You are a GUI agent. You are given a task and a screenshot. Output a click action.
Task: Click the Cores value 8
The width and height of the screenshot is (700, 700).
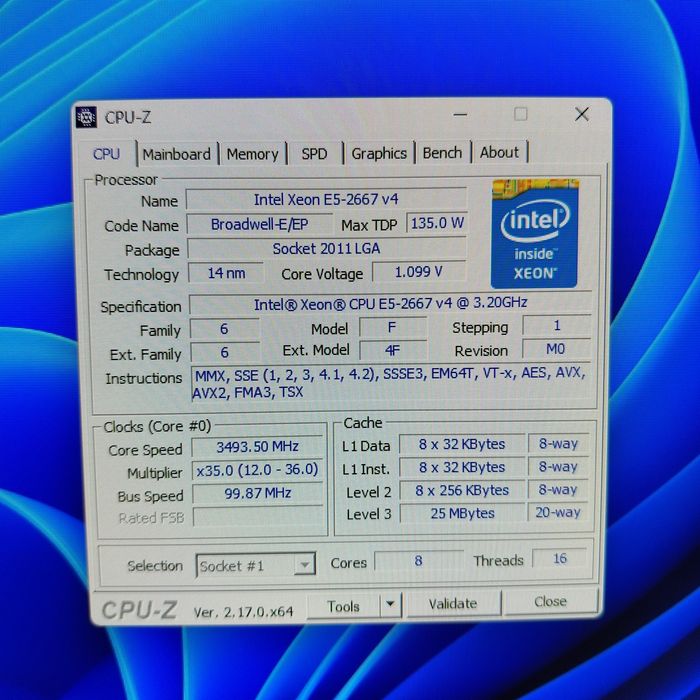pos(418,561)
